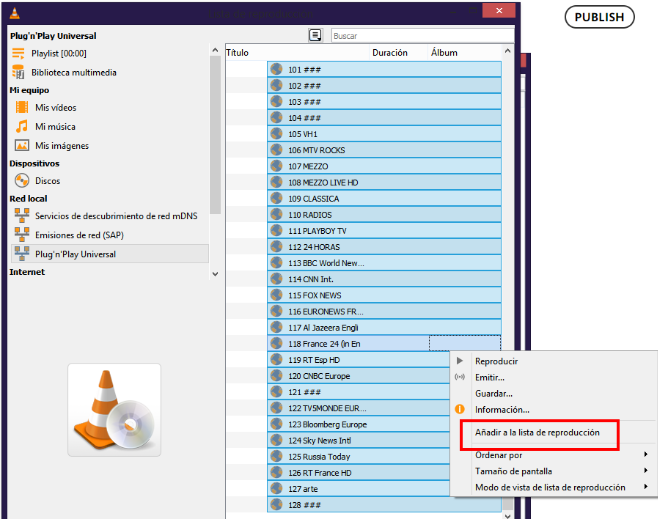Select Playlist [00:00] in sidebar
Image resolution: width=658 pixels, height=525 pixels.
point(59,54)
